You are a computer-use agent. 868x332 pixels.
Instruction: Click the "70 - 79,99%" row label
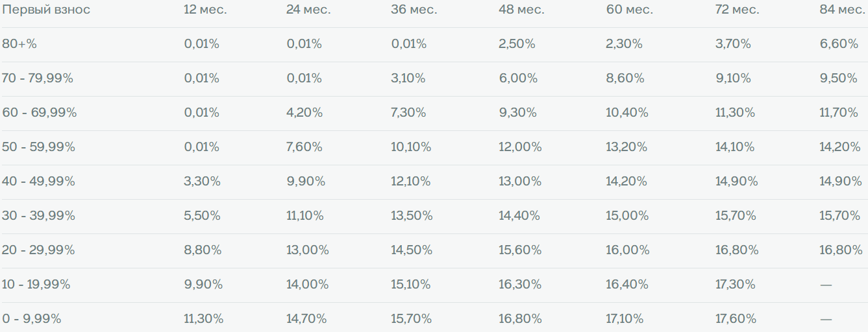click(x=38, y=78)
